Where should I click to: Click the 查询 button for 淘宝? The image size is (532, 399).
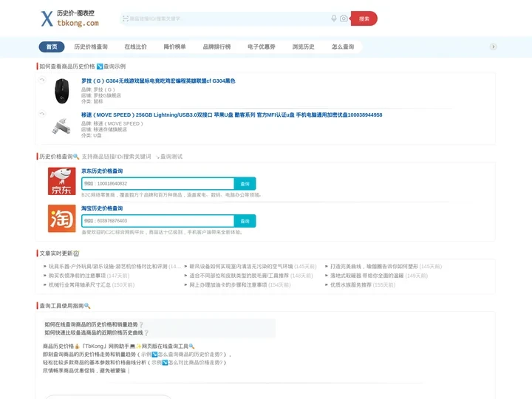[x=245, y=221]
